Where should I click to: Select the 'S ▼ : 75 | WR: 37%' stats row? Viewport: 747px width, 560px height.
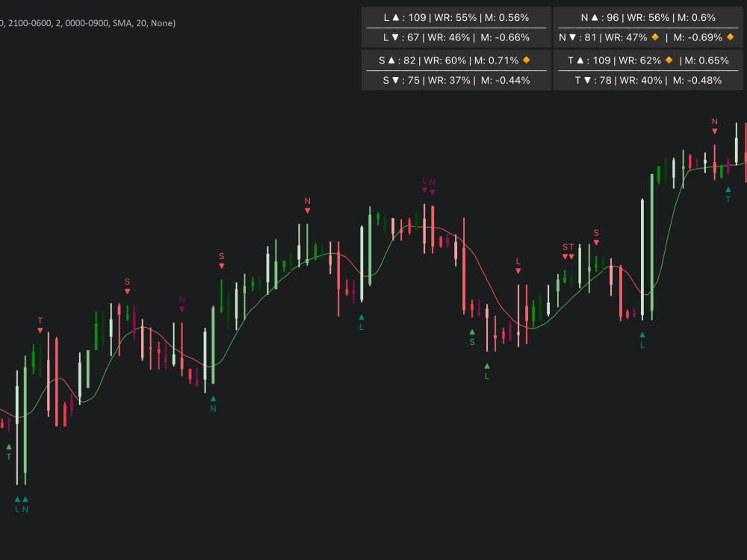(x=456, y=81)
